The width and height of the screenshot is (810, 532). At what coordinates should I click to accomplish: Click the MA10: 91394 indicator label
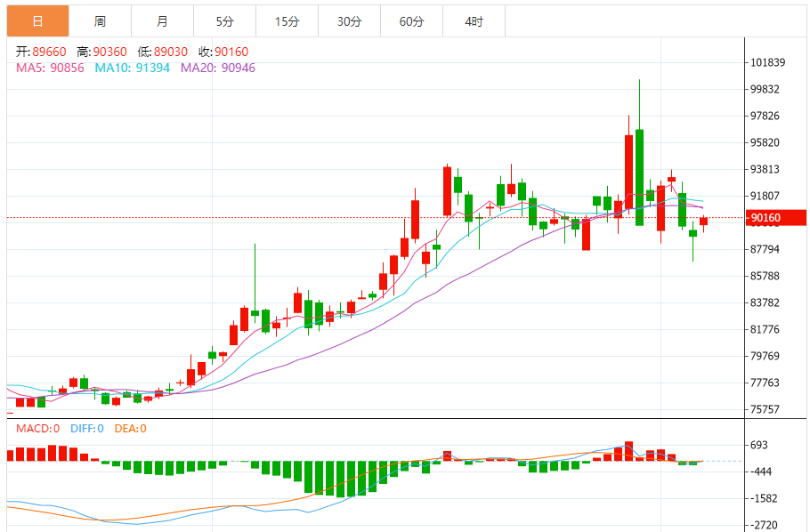click(132, 68)
